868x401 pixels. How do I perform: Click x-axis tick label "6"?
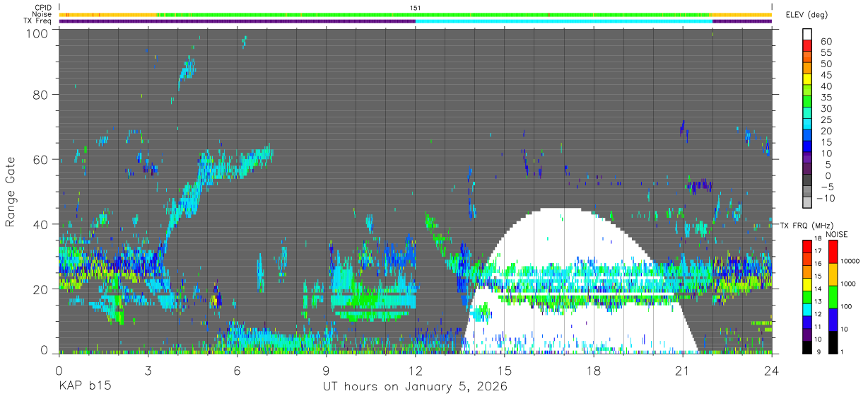click(237, 371)
